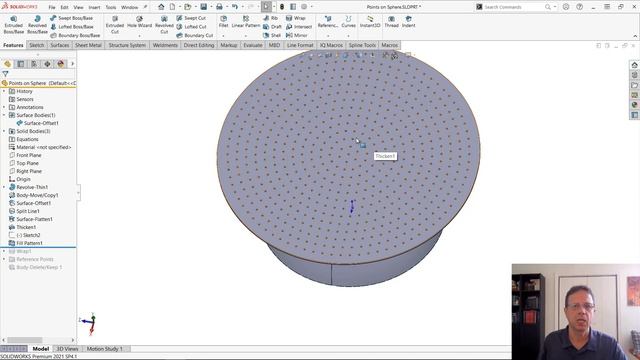Select the Boundary Cut tool
Screen dimensions: 640x360
[x=195, y=35]
